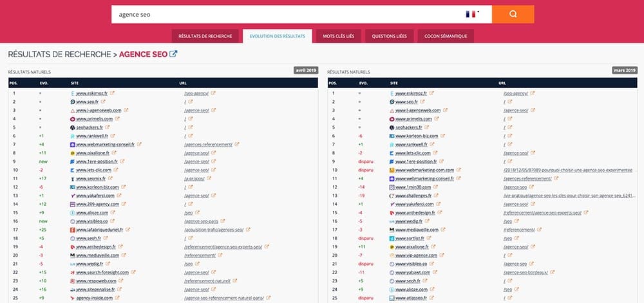The height and width of the screenshot is (303, 644).
Task: Open the Questions liées tab
Action: (x=390, y=36)
